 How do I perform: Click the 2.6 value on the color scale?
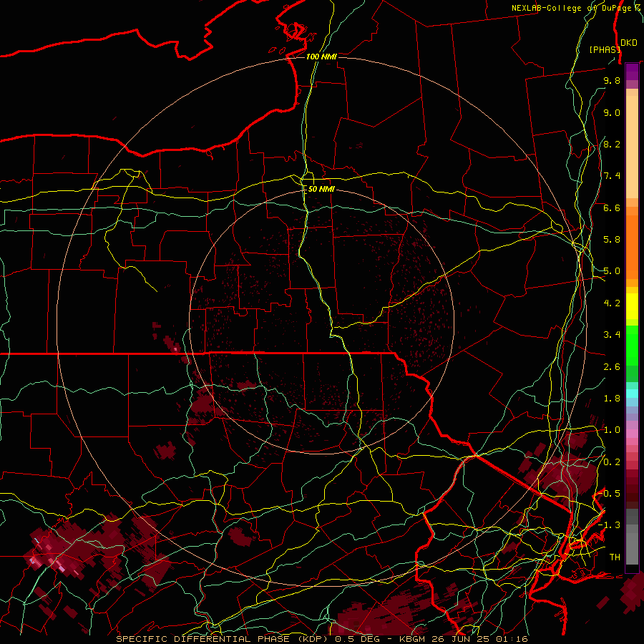click(x=612, y=367)
